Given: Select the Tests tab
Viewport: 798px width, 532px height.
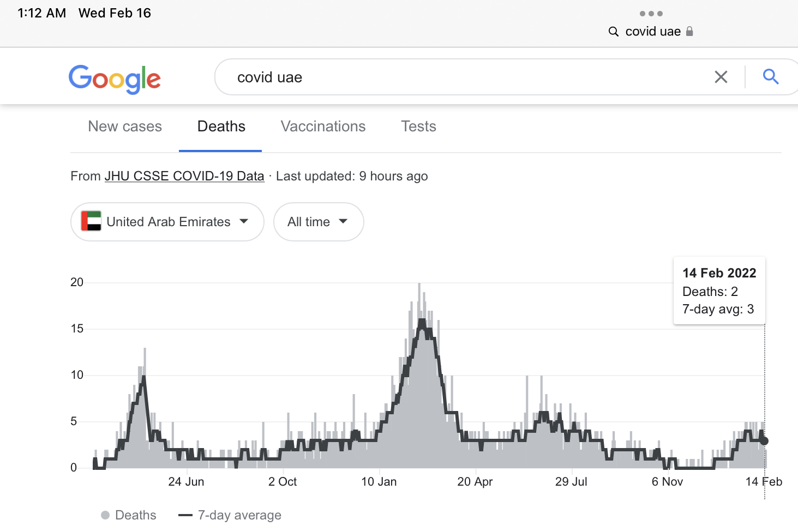Looking at the screenshot, I should [x=418, y=126].
